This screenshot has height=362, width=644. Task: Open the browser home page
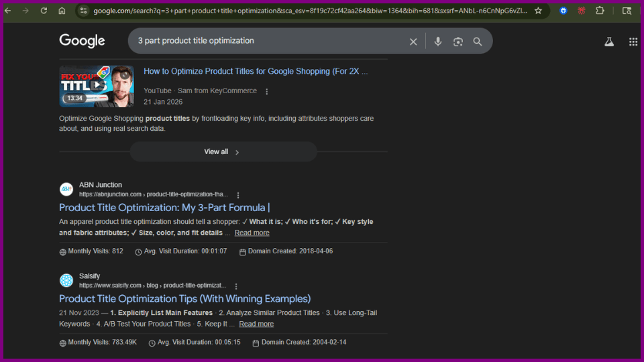(62, 11)
